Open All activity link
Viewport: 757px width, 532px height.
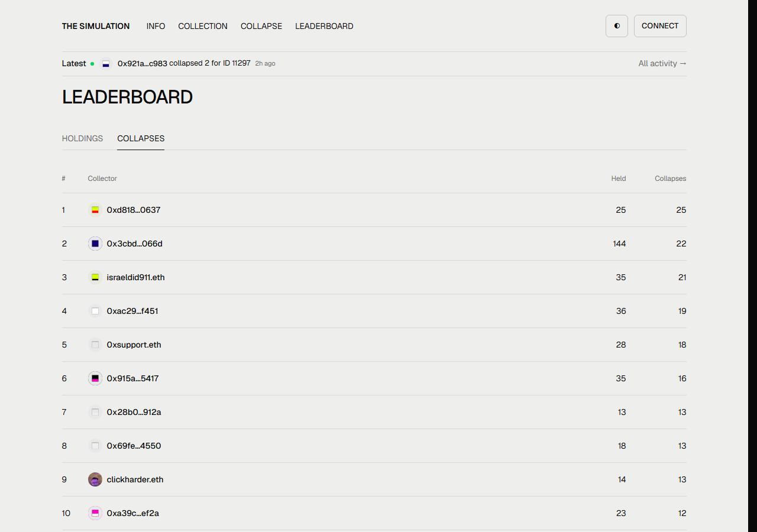pyautogui.click(x=662, y=63)
